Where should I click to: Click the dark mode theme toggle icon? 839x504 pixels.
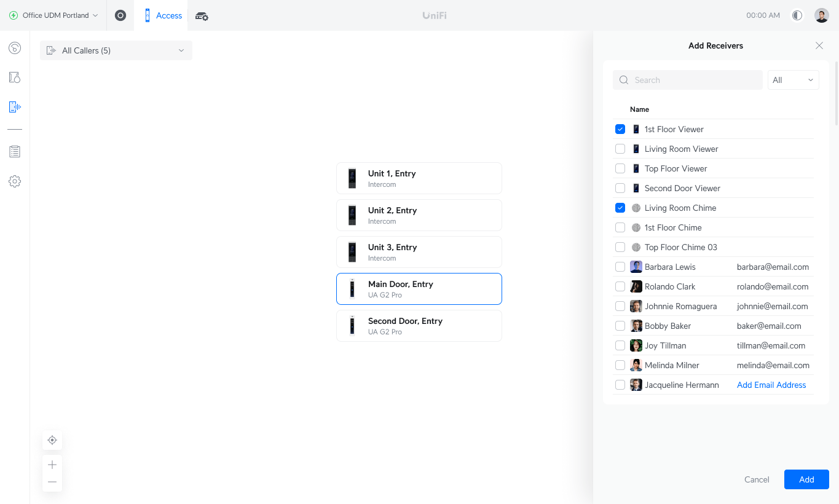coord(797,15)
